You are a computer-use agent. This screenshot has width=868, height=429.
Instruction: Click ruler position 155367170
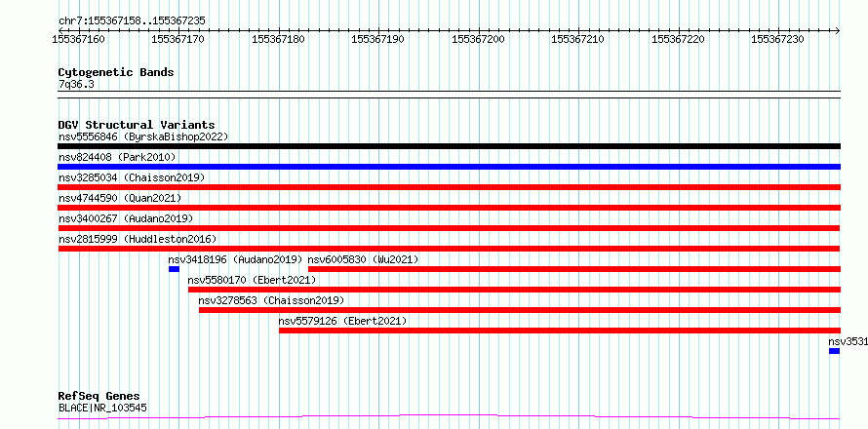(x=178, y=39)
